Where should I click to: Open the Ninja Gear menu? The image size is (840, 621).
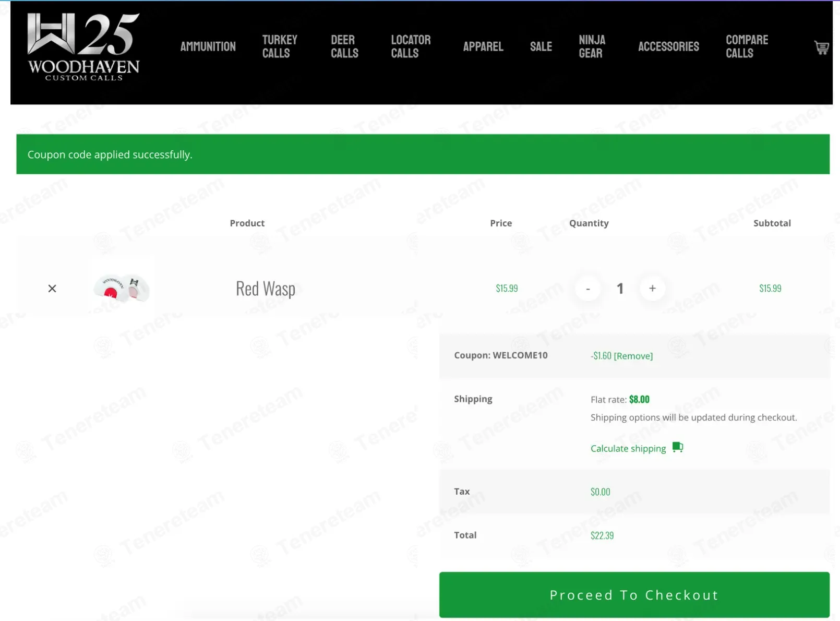pyautogui.click(x=592, y=46)
